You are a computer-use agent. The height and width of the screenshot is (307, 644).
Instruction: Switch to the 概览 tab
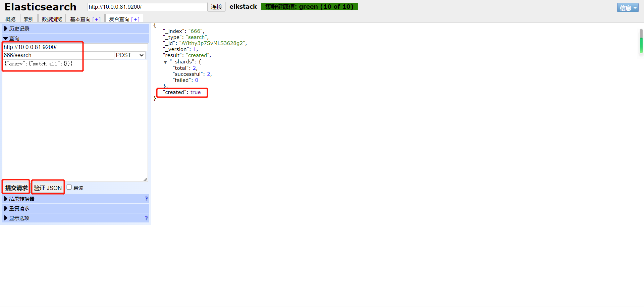[x=10, y=19]
